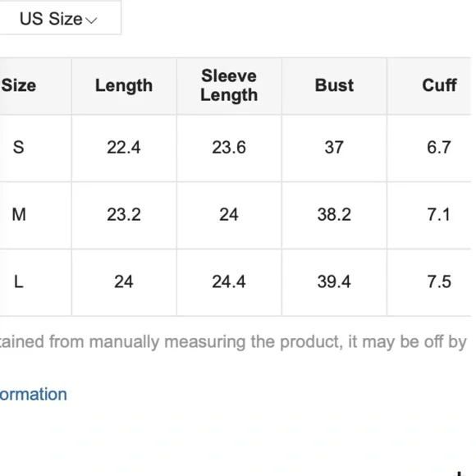This screenshot has width=476, height=476.
Task: Click the Size column header
Action: (19, 85)
